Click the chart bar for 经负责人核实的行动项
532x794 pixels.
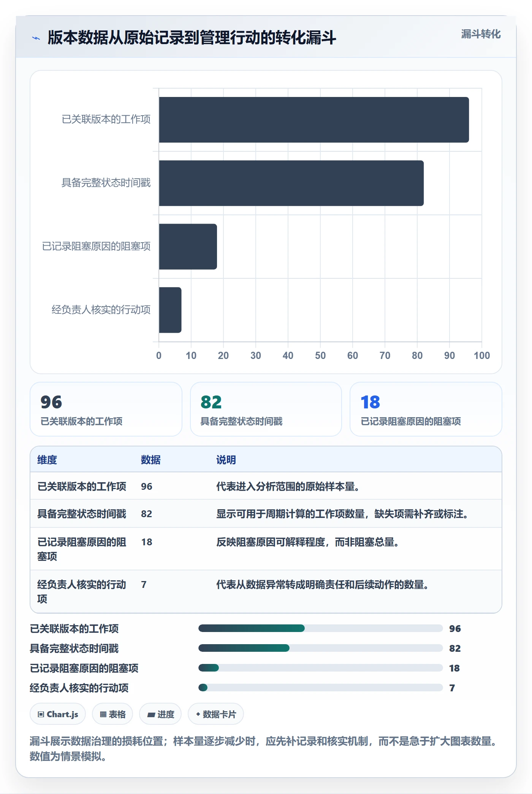tap(170, 310)
